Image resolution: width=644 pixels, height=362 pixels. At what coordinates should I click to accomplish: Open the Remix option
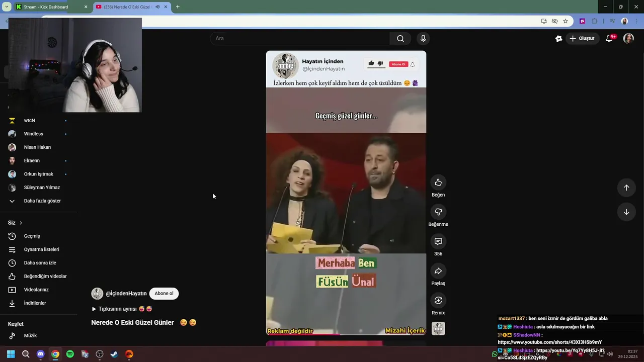(x=438, y=301)
